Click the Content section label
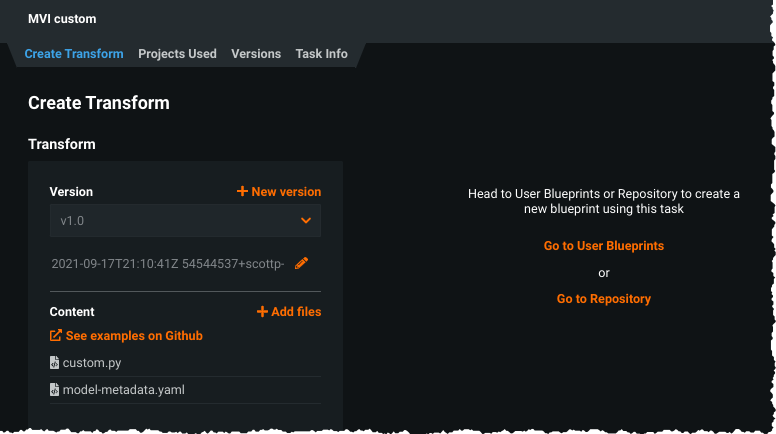This screenshot has width=776, height=434. point(72,312)
